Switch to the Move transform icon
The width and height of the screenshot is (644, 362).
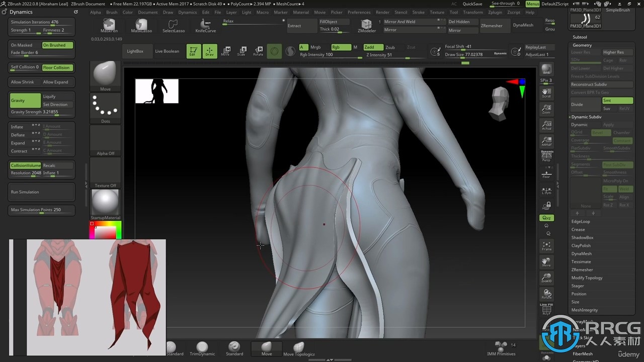point(226,51)
